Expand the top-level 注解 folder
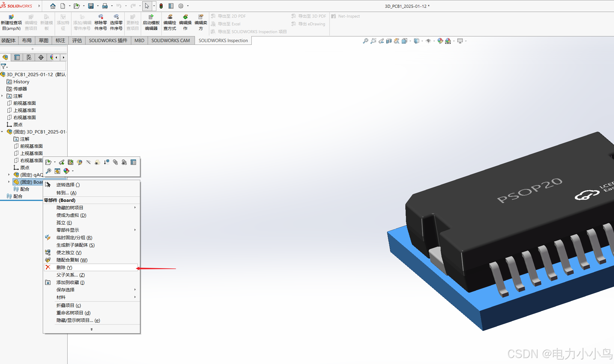This screenshot has height=364, width=614. coord(2,96)
